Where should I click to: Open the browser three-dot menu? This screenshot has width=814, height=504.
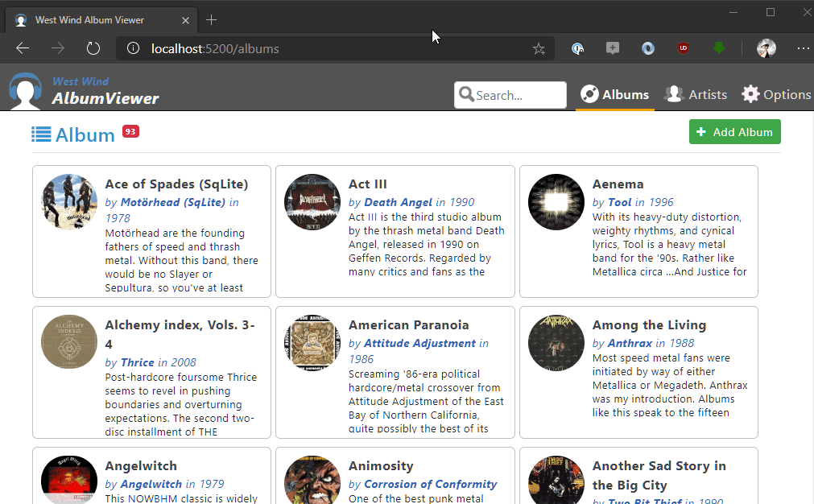coord(803,48)
